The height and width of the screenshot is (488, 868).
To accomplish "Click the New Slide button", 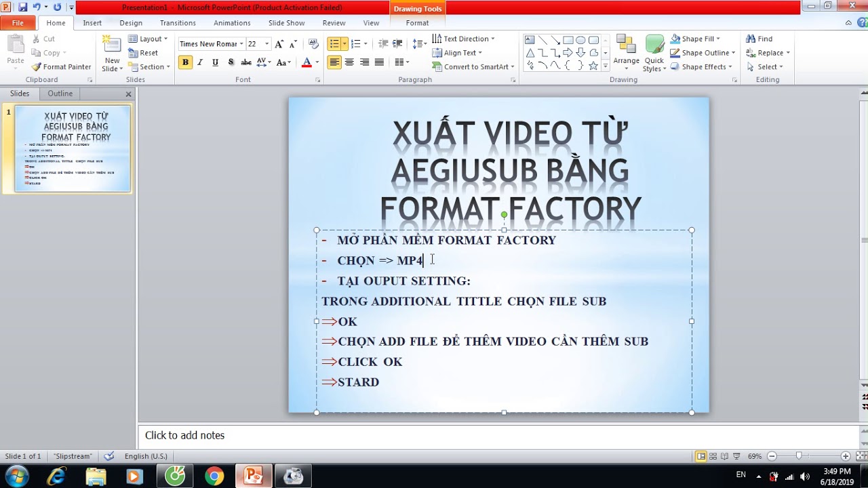I will (112, 54).
